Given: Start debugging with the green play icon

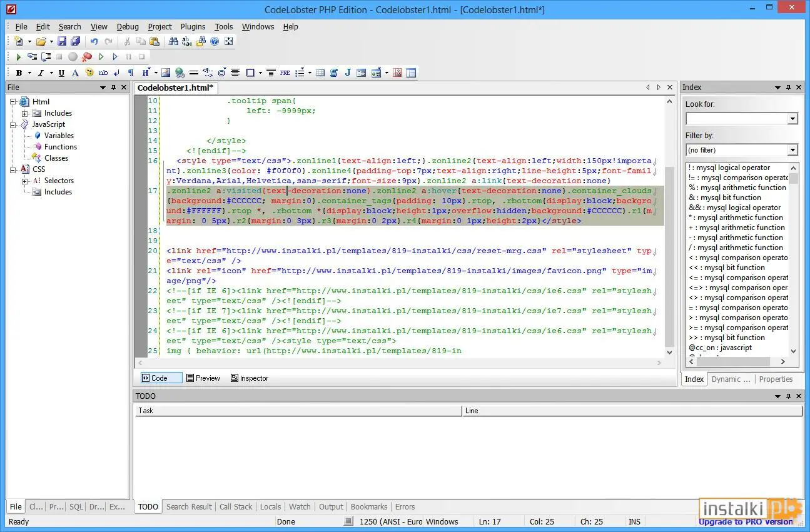Looking at the screenshot, I should pyautogui.click(x=19, y=57).
